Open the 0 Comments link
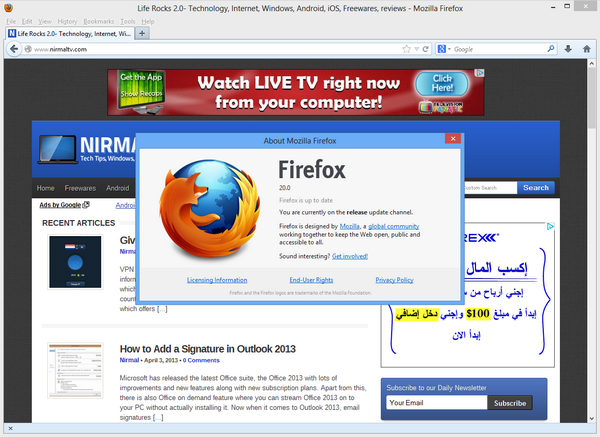600x437 pixels. 201,360
